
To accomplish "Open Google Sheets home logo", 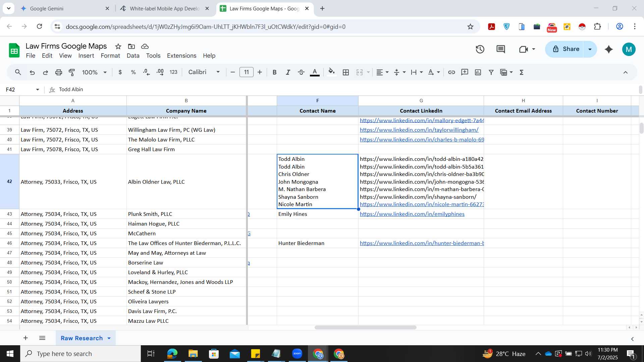I will pos(14,51).
